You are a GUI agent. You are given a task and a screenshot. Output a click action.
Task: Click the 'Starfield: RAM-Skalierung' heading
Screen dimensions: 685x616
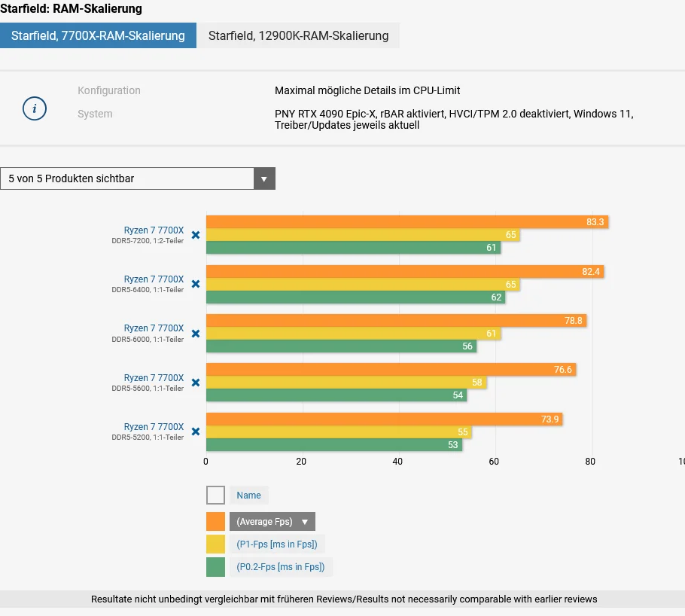coord(72,9)
